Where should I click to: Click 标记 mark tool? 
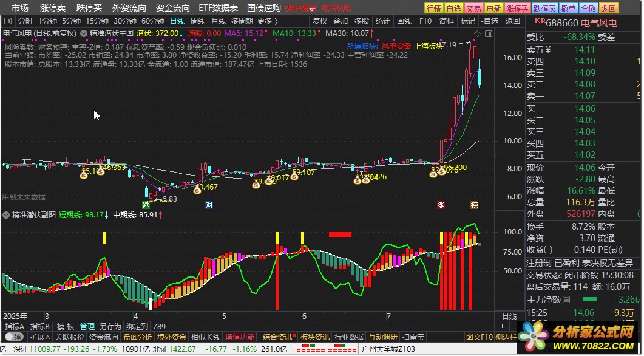click(468, 21)
